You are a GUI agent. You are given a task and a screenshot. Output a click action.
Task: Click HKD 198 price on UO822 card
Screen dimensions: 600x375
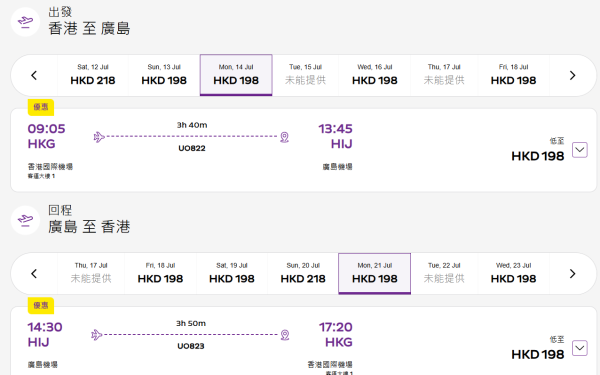538,156
